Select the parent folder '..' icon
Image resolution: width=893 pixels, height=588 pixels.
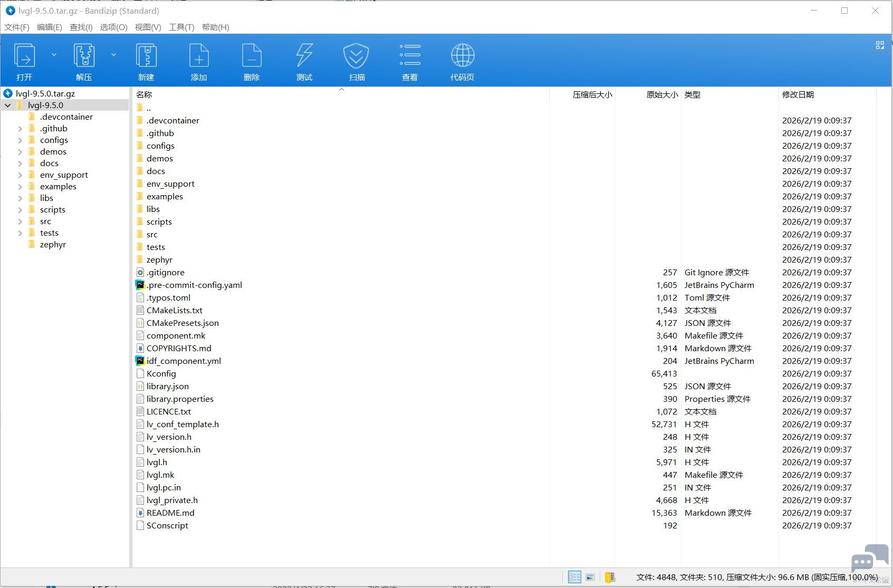tap(140, 108)
